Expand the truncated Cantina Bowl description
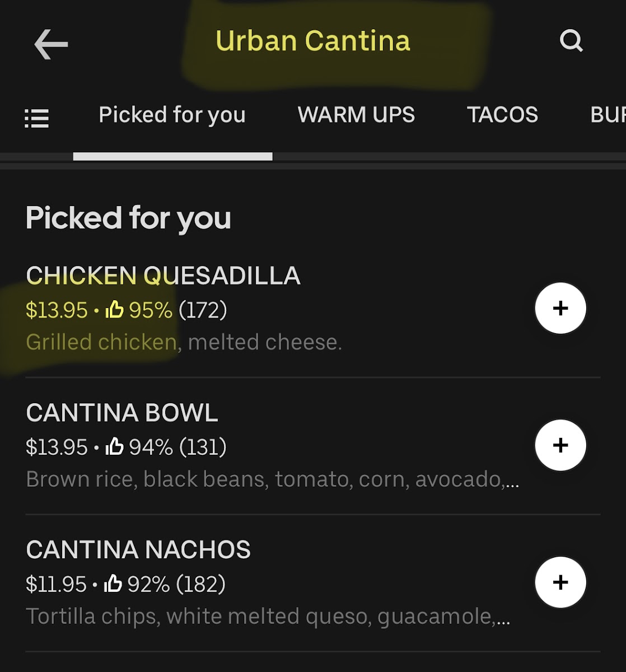This screenshot has width=626, height=672. (x=272, y=479)
